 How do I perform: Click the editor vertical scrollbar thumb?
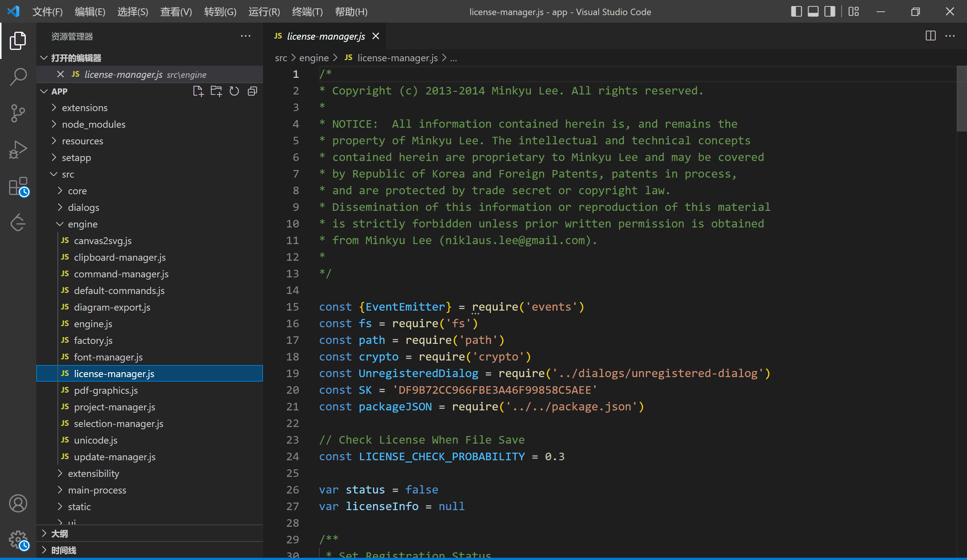coord(962,99)
